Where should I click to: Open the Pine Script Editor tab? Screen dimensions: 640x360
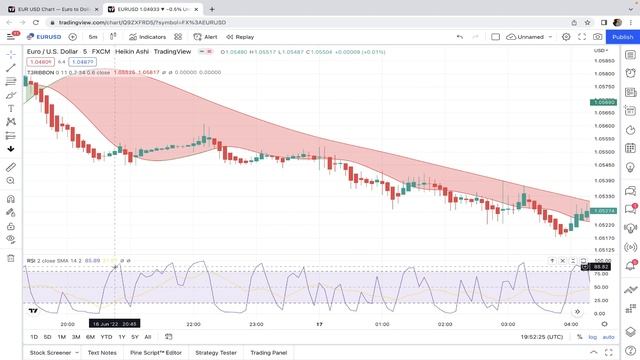point(156,353)
